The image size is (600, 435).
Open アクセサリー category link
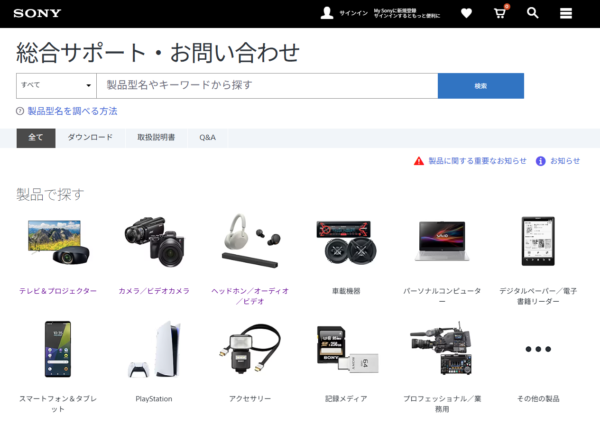pos(250,399)
